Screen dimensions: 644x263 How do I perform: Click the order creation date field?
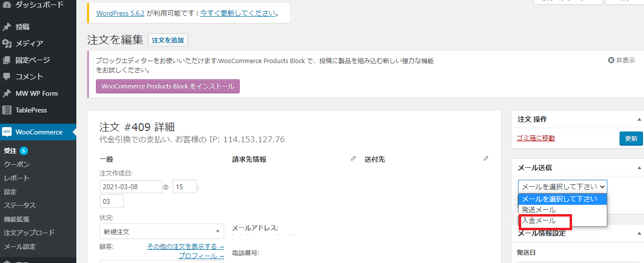[x=131, y=187]
